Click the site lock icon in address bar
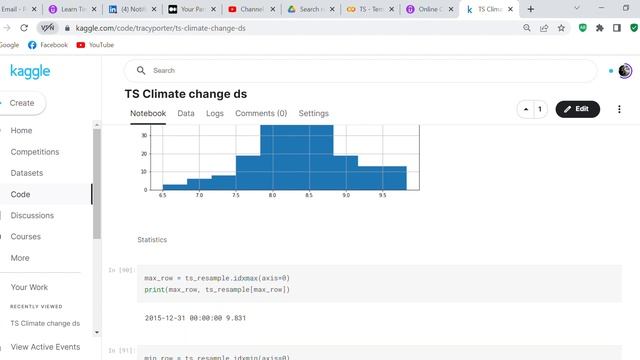Image resolution: width=640 pixels, height=360 pixels. [x=67, y=28]
